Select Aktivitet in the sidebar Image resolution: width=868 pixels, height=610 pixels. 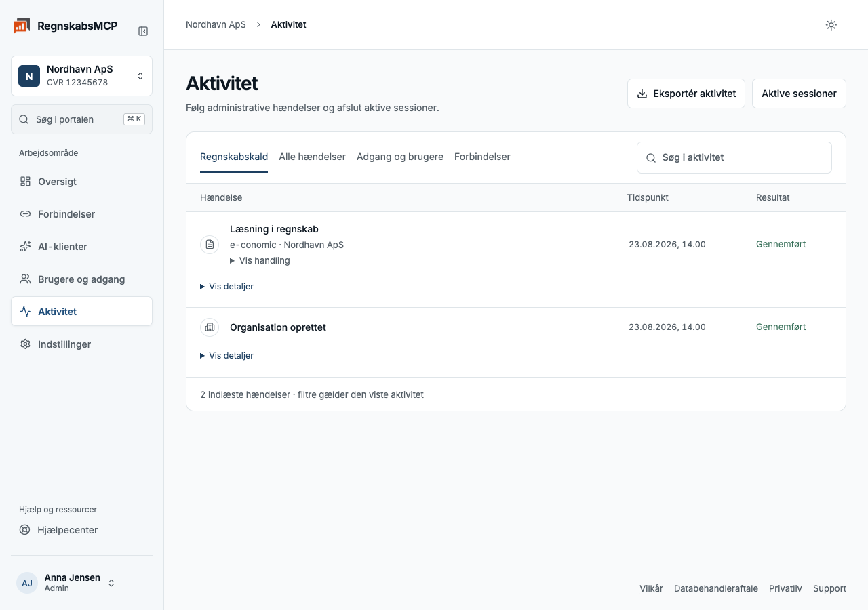coord(81,312)
